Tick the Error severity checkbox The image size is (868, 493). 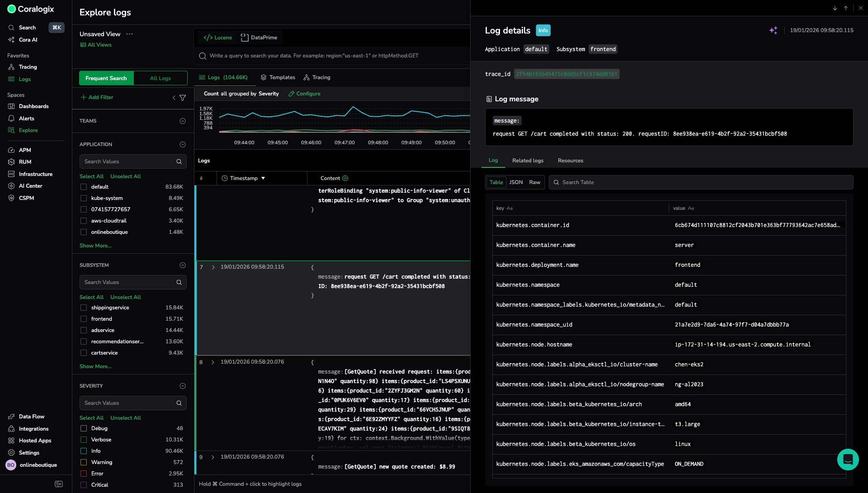tap(84, 474)
